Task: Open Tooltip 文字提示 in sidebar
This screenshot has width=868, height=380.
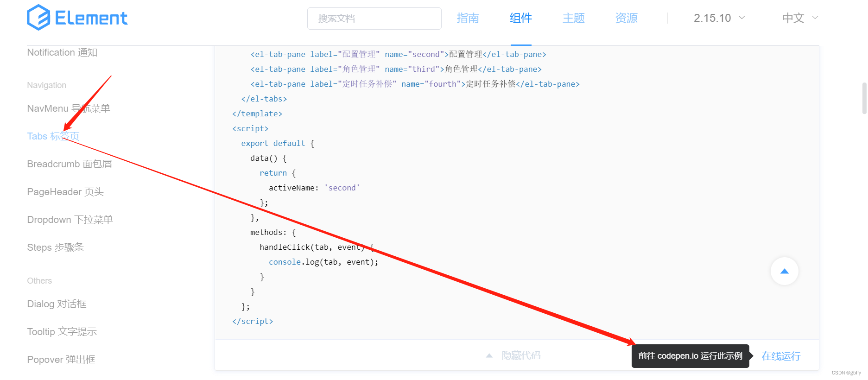Action: pos(62,332)
